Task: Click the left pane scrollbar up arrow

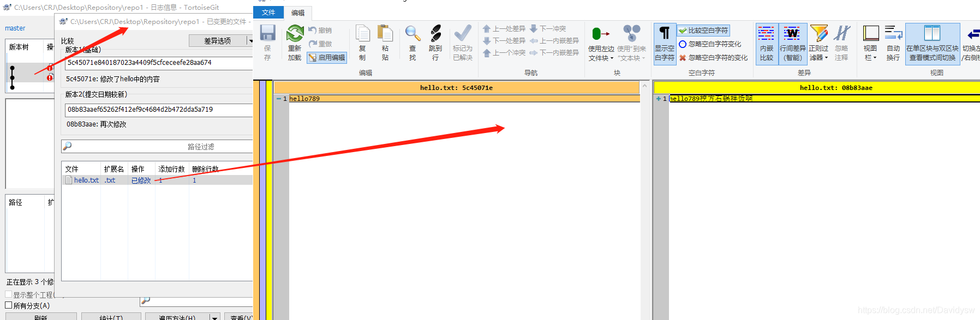Action: (645, 86)
